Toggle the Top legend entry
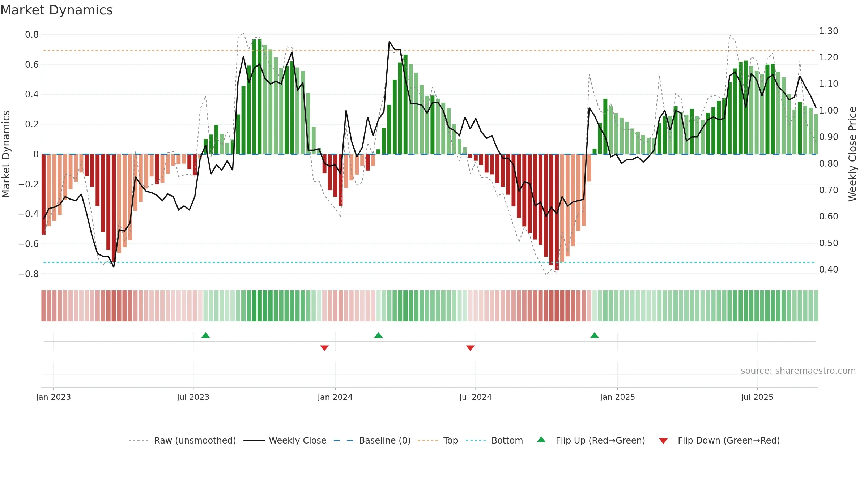This screenshot has width=868, height=488. coord(438,440)
